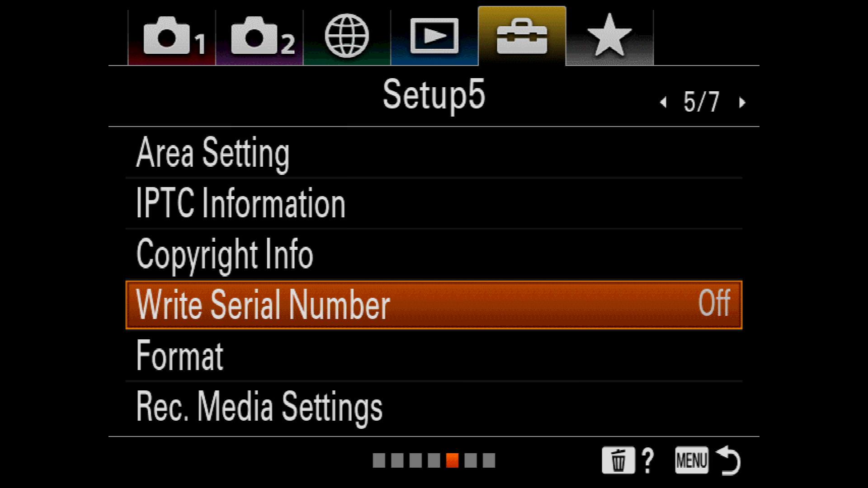Click the first page indicator square
868x488 pixels.
(379, 460)
